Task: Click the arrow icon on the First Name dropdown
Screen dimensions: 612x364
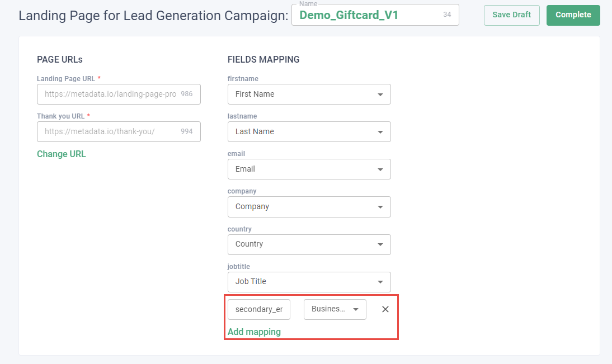Action: [x=380, y=94]
